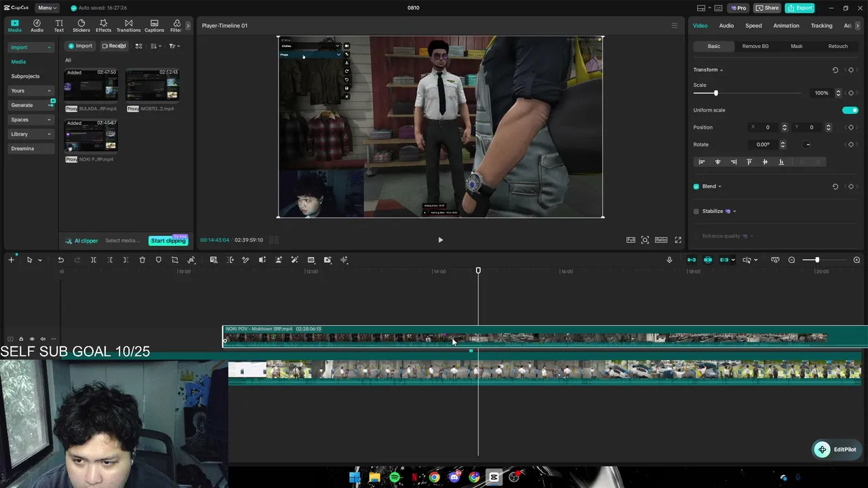Toggle main track magnet snapping
868x488 pixels.
click(x=692, y=260)
